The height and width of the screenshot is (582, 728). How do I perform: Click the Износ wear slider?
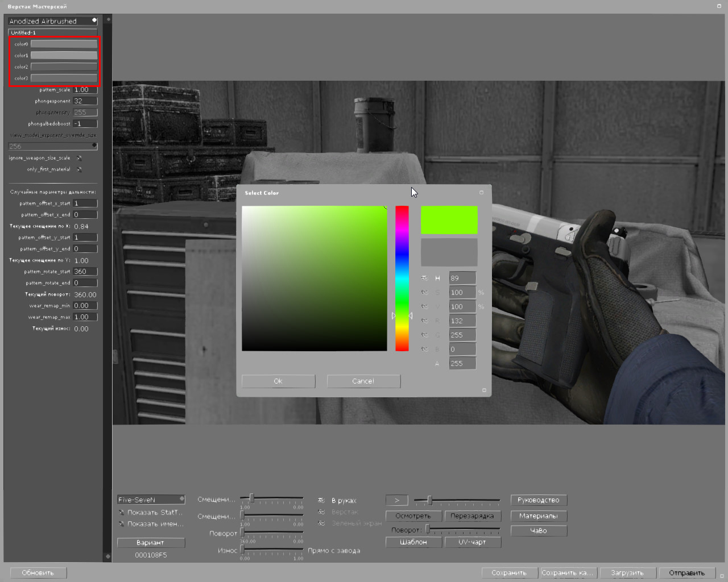coord(272,550)
